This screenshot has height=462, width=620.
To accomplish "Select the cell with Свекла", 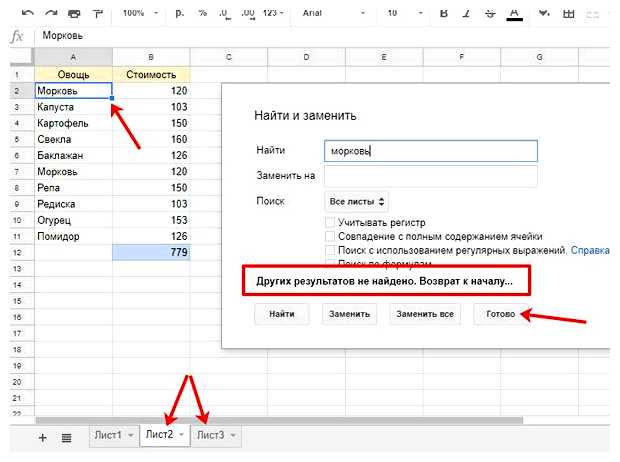I will coord(74,139).
